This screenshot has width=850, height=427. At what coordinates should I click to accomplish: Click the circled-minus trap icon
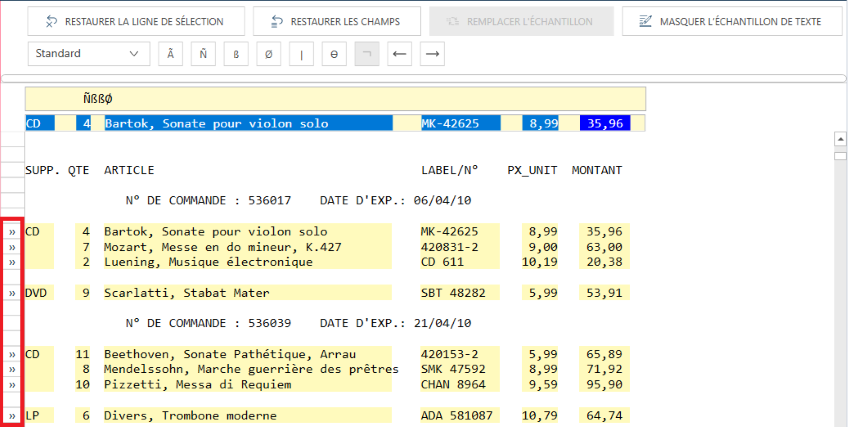(334, 53)
